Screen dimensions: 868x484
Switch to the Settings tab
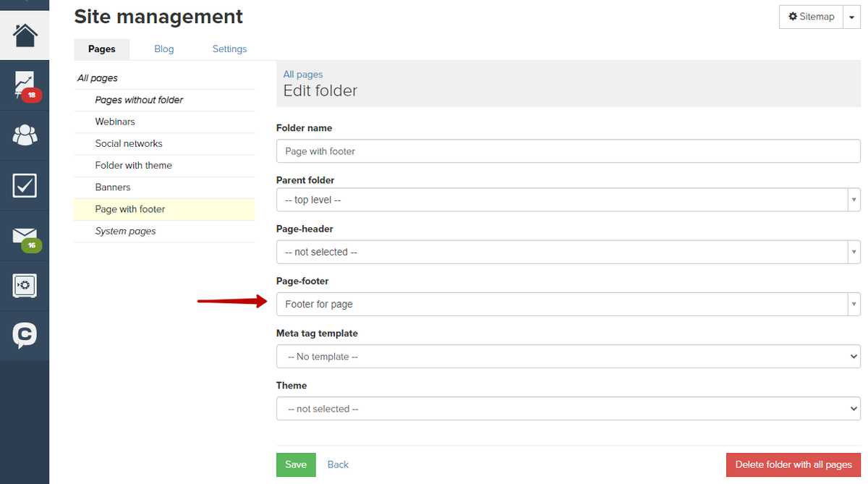pyautogui.click(x=229, y=49)
